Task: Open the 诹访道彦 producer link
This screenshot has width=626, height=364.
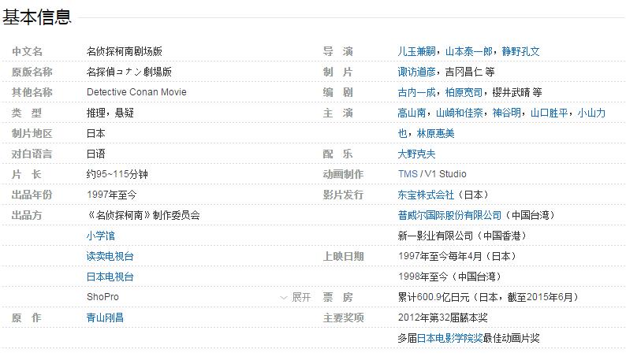Action: click(416, 72)
